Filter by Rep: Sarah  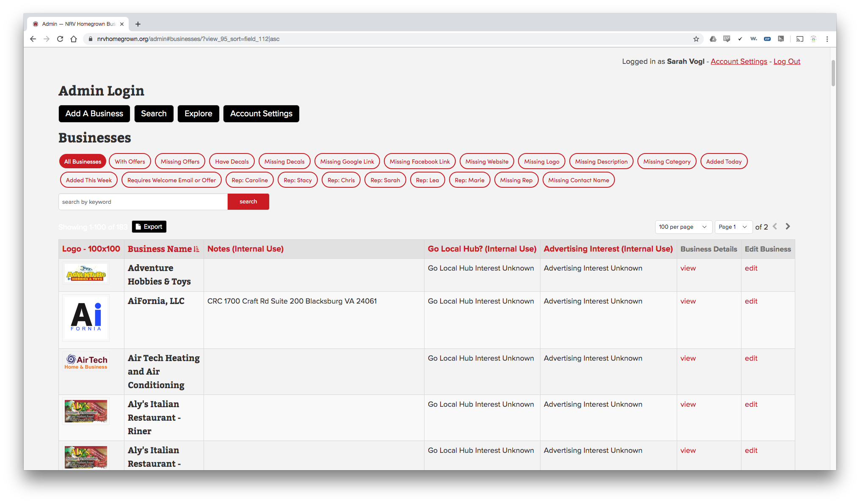coord(385,180)
